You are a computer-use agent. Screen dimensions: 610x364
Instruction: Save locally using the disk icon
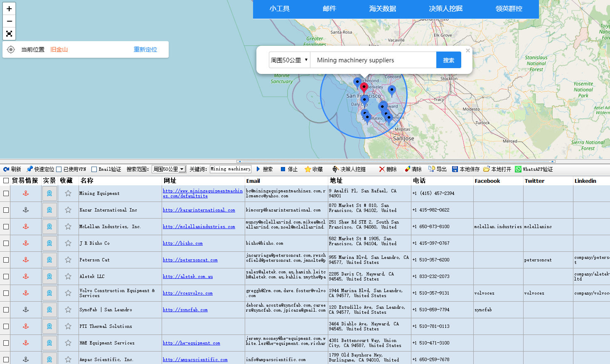pos(455,169)
